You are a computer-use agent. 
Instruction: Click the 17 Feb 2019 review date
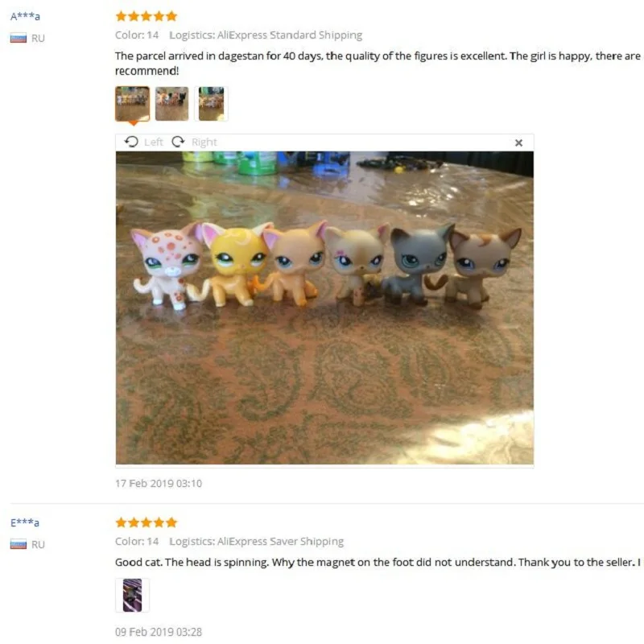pos(159,484)
